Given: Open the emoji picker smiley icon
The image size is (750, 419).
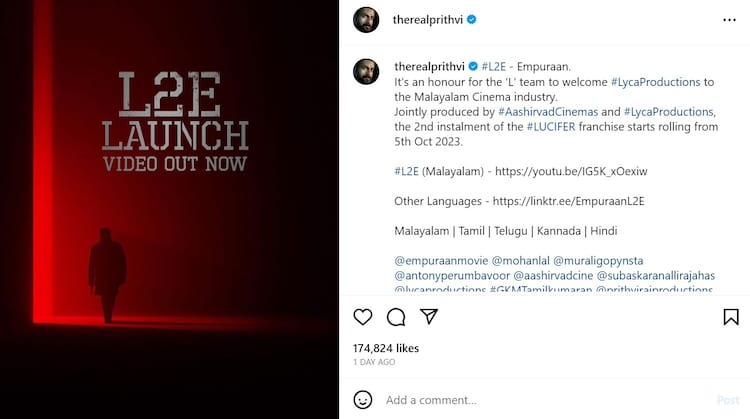Looking at the screenshot, I should pos(364,400).
